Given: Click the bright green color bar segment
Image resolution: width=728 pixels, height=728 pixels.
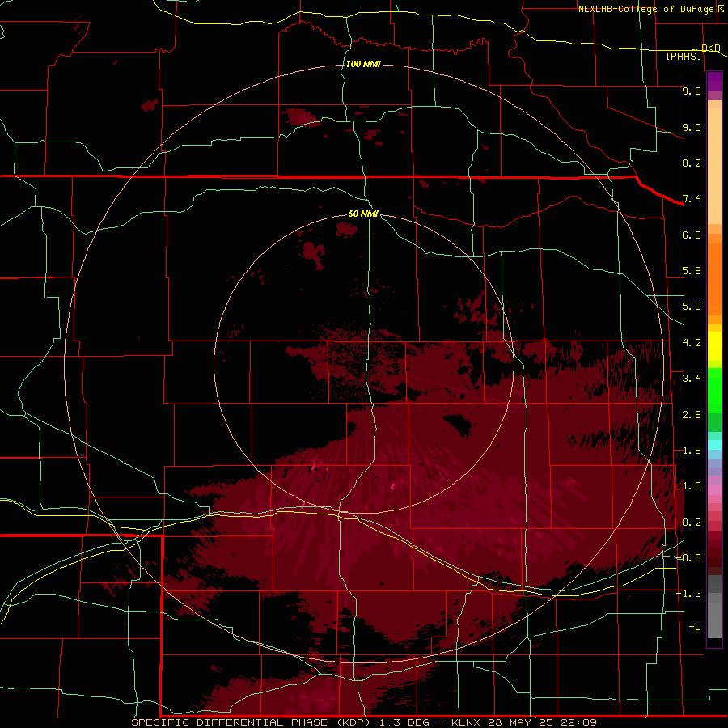Looking at the screenshot, I should [x=714, y=391].
